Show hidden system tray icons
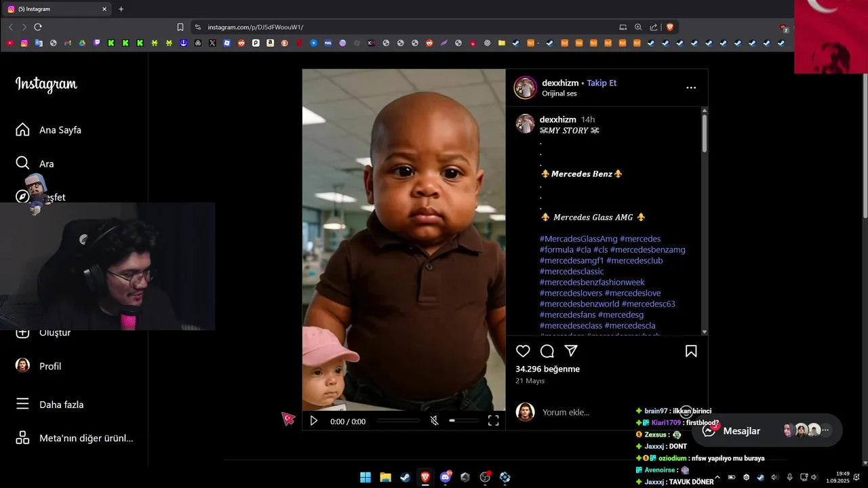Image resolution: width=868 pixels, height=488 pixels. [717, 477]
